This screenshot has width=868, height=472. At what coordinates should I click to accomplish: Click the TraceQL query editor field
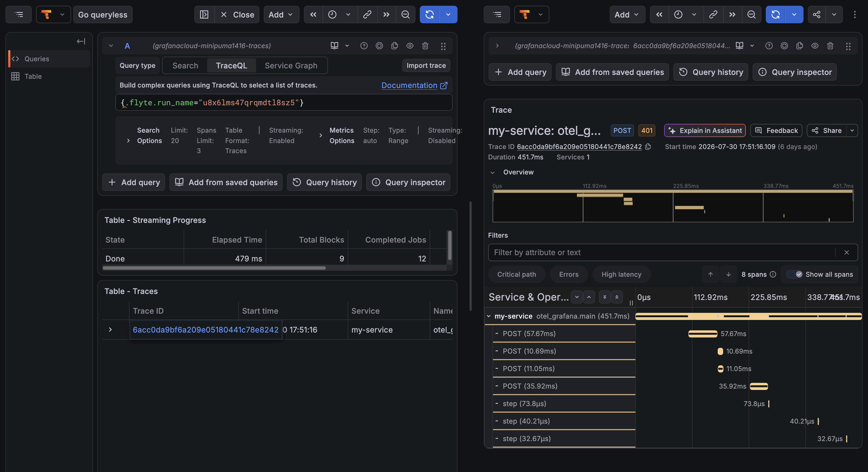[284, 103]
